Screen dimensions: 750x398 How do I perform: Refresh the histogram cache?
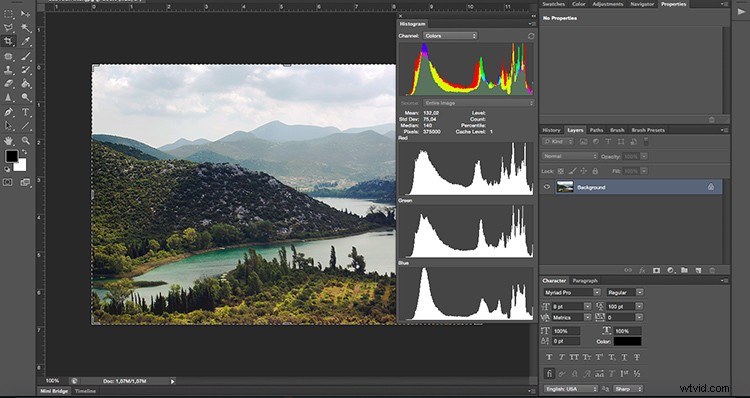point(531,36)
